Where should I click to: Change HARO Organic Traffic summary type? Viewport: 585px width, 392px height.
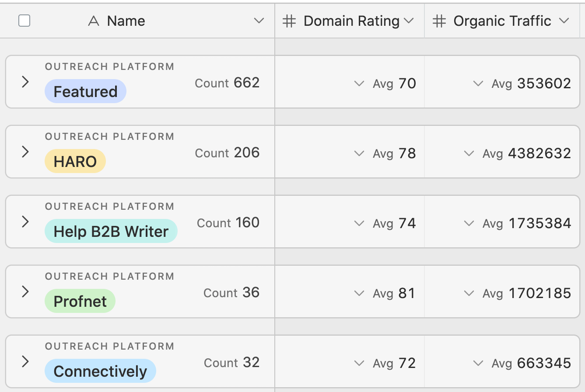(x=469, y=153)
